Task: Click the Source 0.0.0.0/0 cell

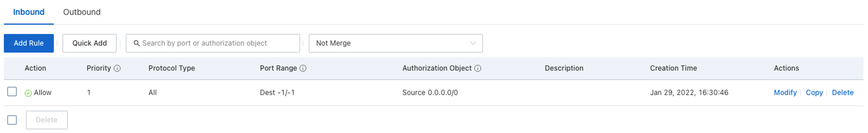Action: pos(430,93)
